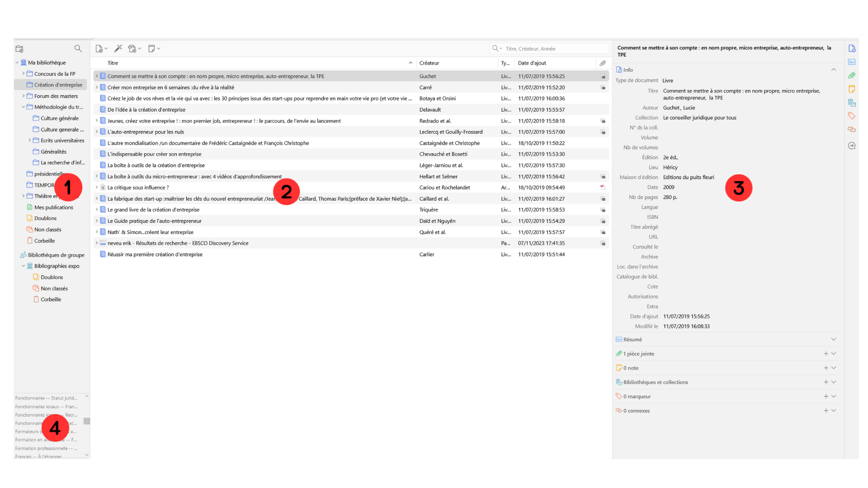868x488 pixels.
Task: Open the New Item dropdown arrow
Action: pos(105,48)
